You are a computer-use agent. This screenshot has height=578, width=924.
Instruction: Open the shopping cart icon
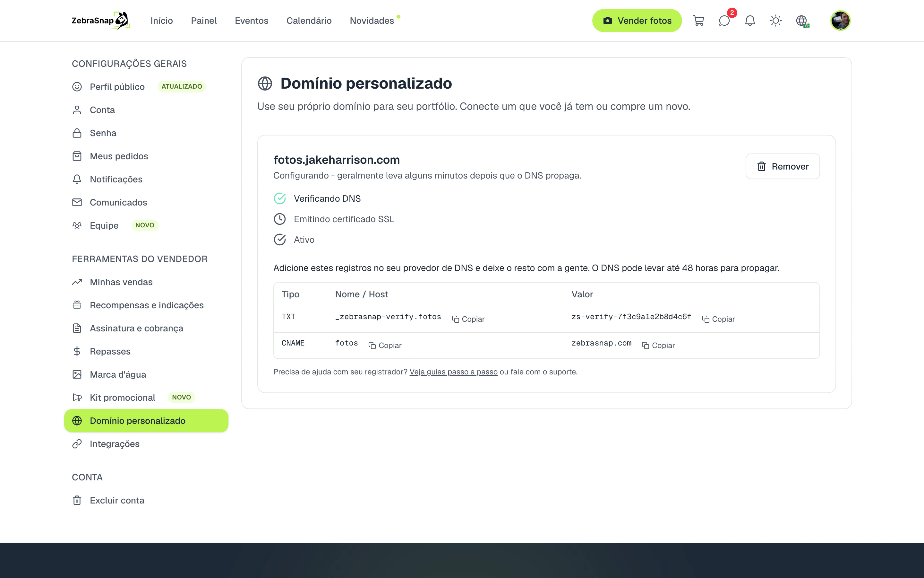pyautogui.click(x=698, y=21)
